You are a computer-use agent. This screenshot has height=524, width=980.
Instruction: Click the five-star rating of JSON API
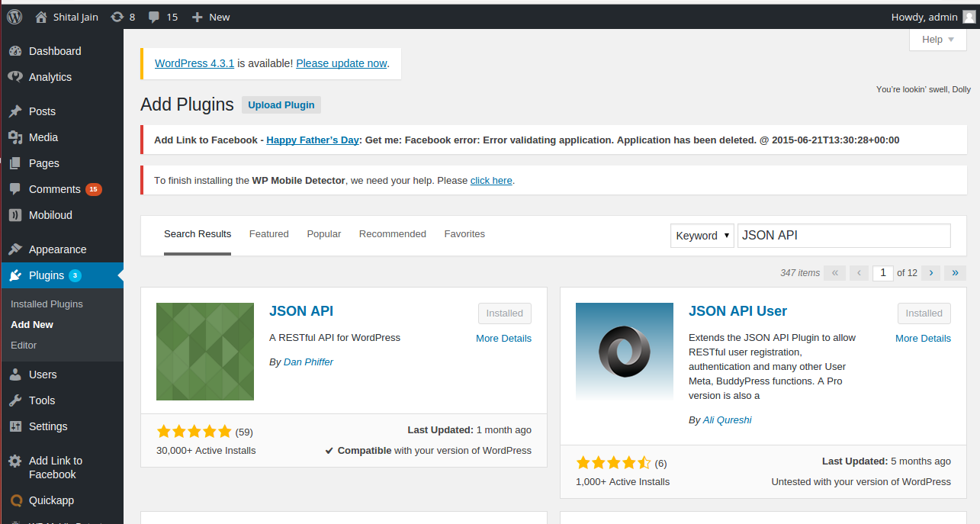[194, 431]
